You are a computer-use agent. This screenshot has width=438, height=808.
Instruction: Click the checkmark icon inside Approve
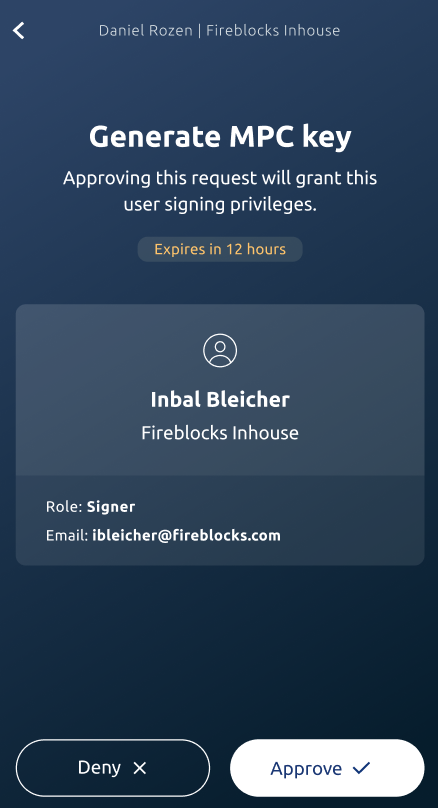point(362,768)
